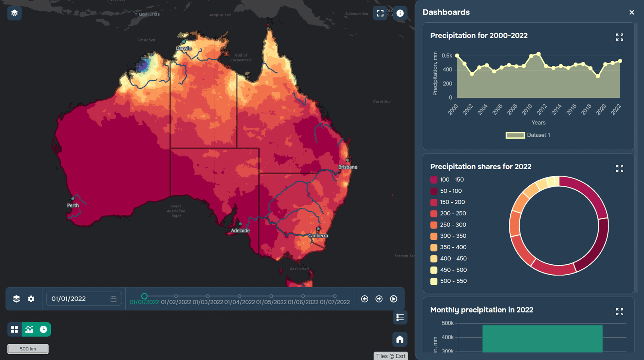Reset map with home button

tap(400, 340)
